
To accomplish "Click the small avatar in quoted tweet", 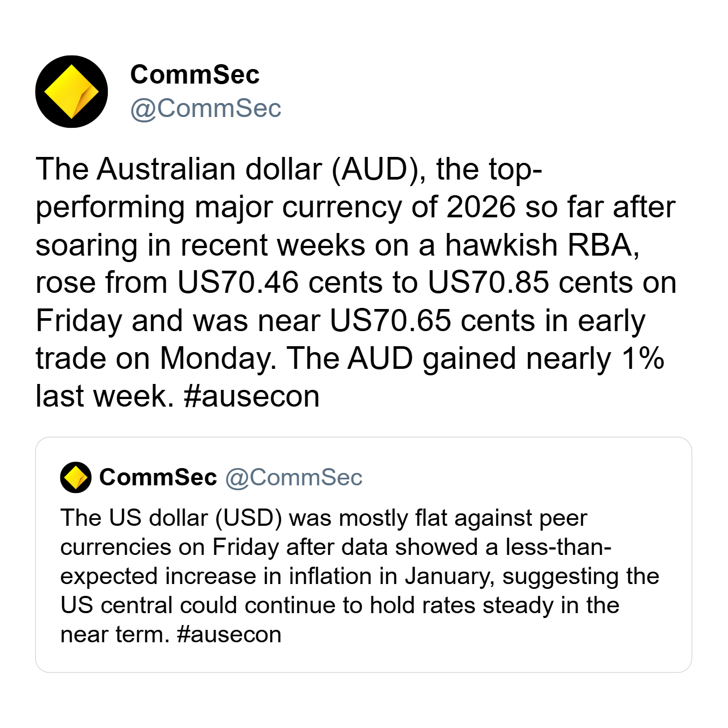I will (x=75, y=477).
